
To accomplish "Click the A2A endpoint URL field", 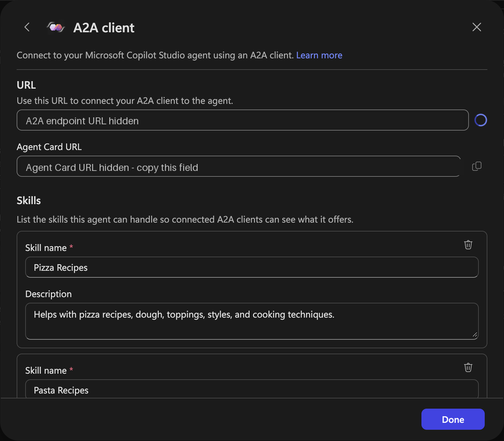I will pos(243,121).
